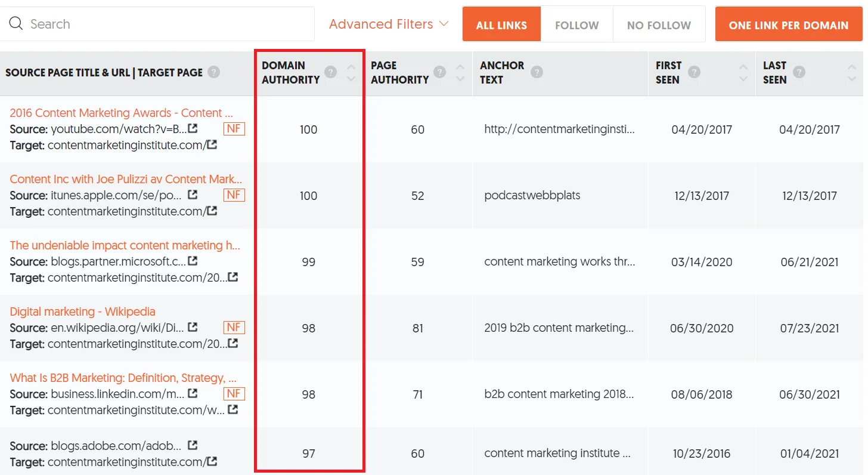Open en.wikipedia.org source external link icon
The width and height of the screenshot is (868, 475).
click(193, 327)
